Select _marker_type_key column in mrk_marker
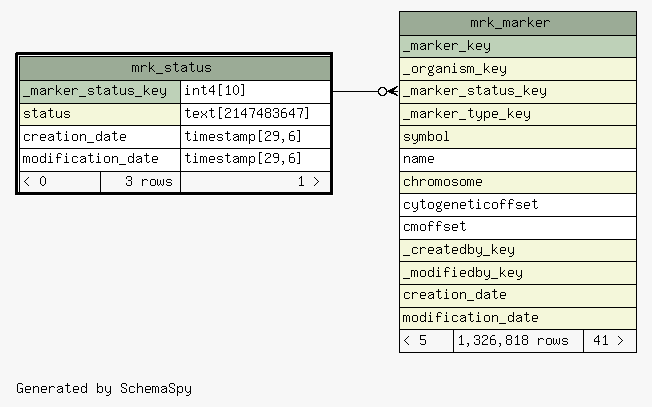652x407 pixels. 518,114
